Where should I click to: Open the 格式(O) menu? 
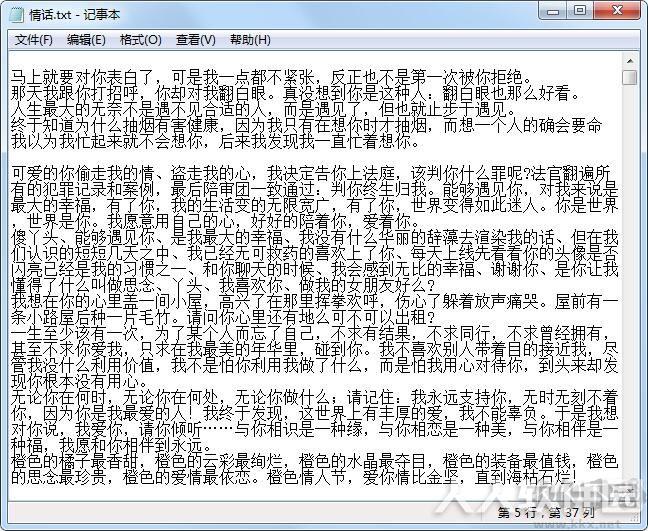(141, 40)
